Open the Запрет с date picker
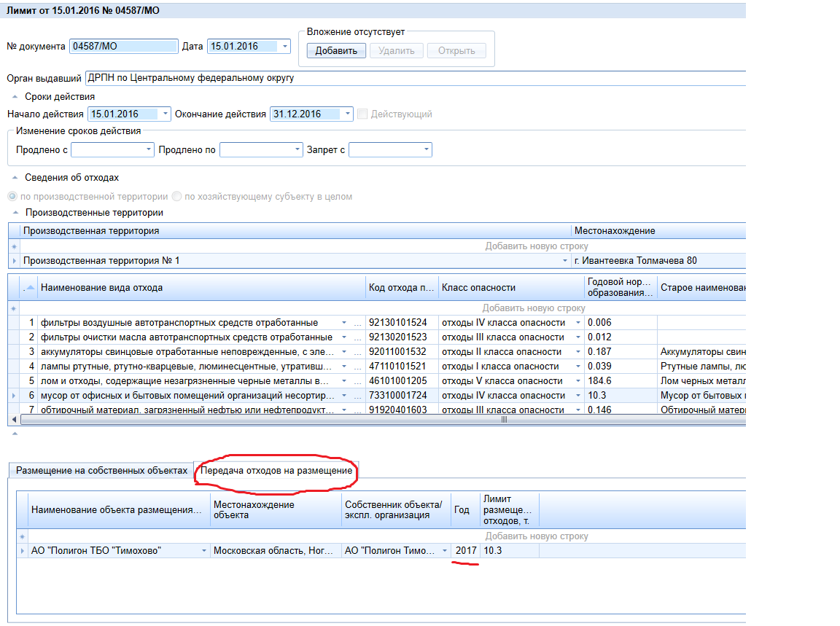Screen dimensions: 840x626 click(x=426, y=149)
